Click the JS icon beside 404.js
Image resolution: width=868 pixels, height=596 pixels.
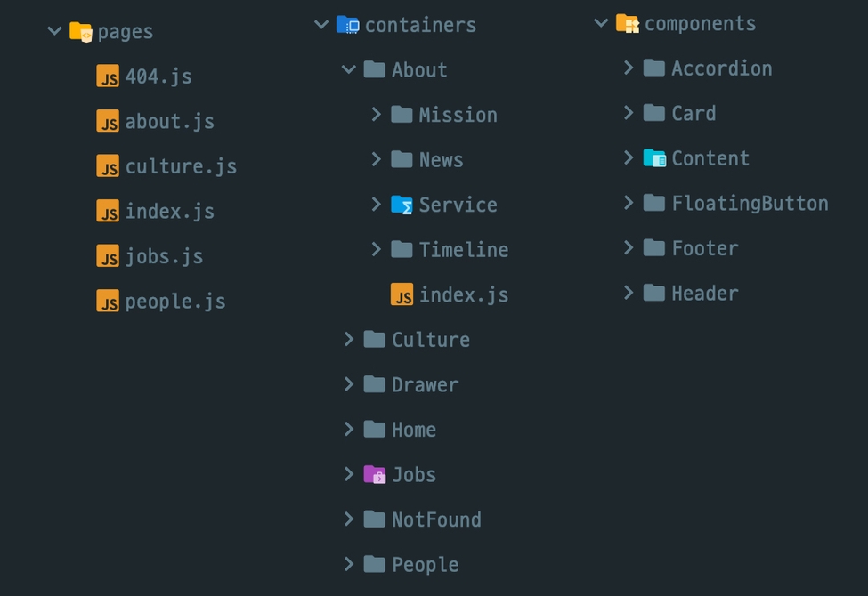[108, 77]
